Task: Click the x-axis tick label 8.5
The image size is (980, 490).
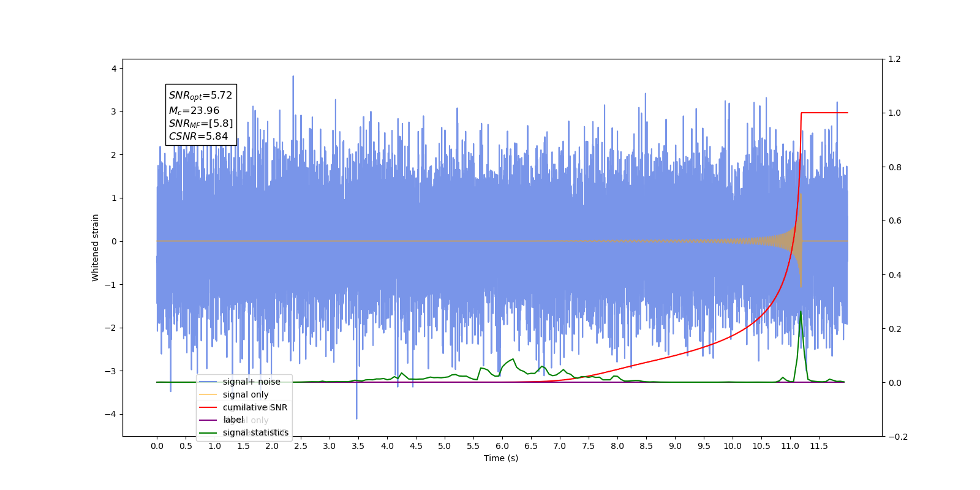Action: tap(646, 446)
